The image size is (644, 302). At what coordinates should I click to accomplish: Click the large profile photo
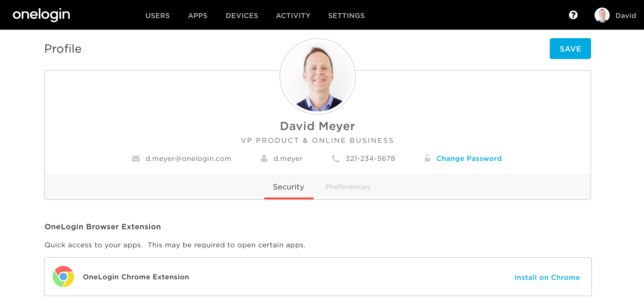click(318, 77)
